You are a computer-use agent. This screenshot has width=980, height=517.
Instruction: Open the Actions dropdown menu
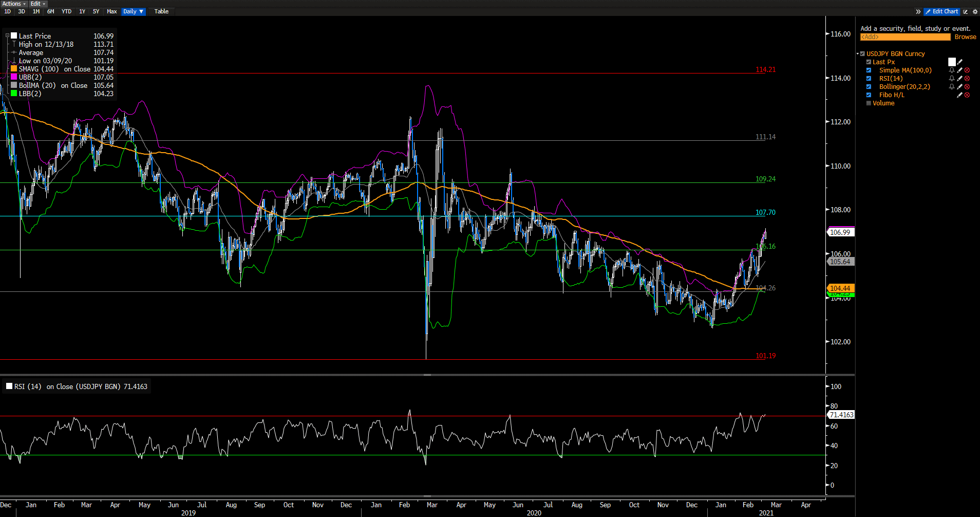[14, 4]
